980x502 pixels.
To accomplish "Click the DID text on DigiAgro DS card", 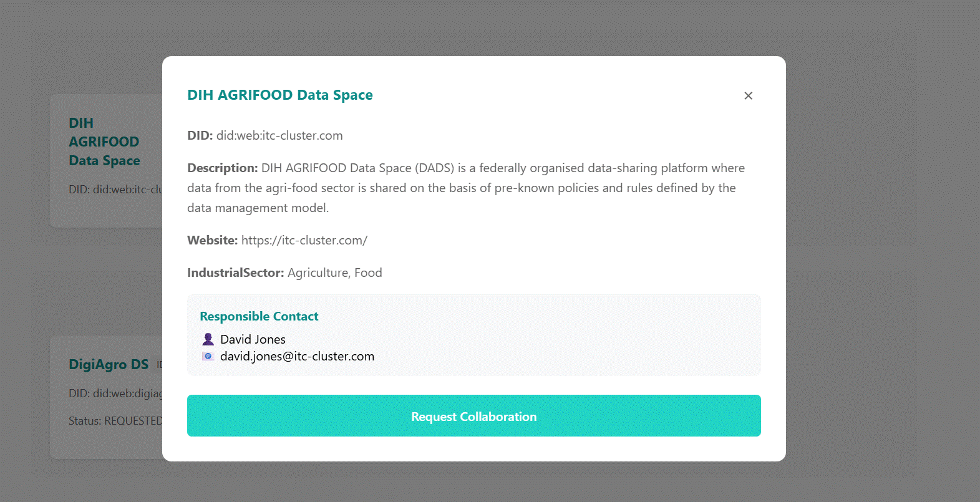I will [115, 393].
